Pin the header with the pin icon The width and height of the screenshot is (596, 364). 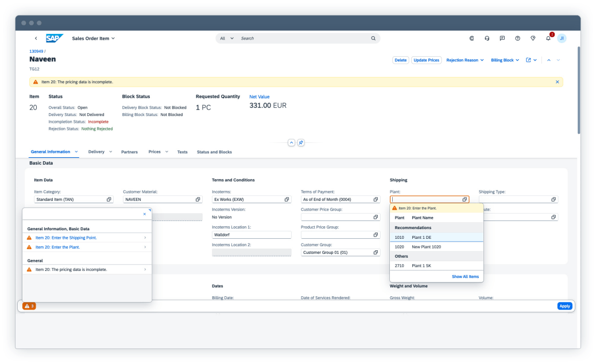coord(301,142)
